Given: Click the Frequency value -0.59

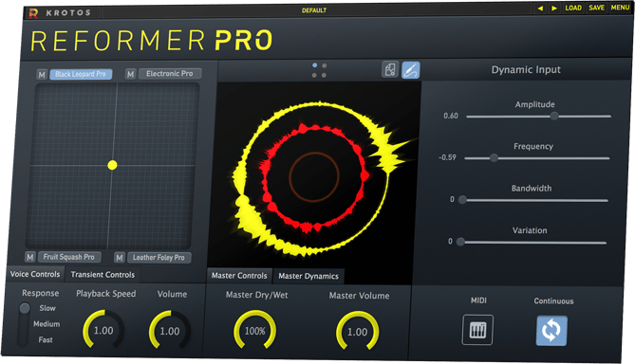Looking at the screenshot, I should click(x=447, y=157).
